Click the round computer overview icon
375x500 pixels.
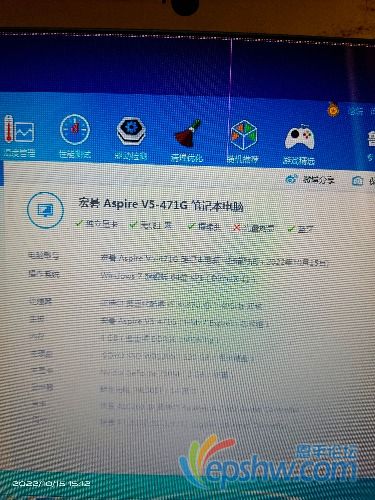tap(45, 210)
